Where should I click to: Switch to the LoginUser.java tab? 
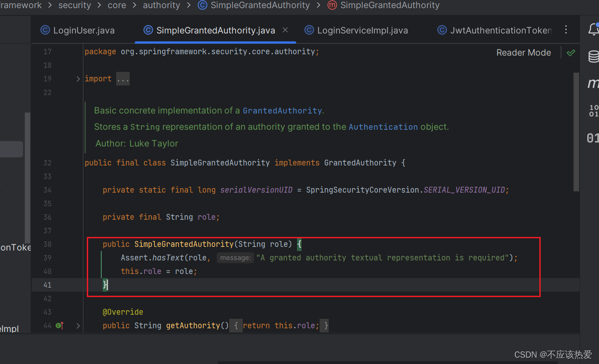coord(78,30)
